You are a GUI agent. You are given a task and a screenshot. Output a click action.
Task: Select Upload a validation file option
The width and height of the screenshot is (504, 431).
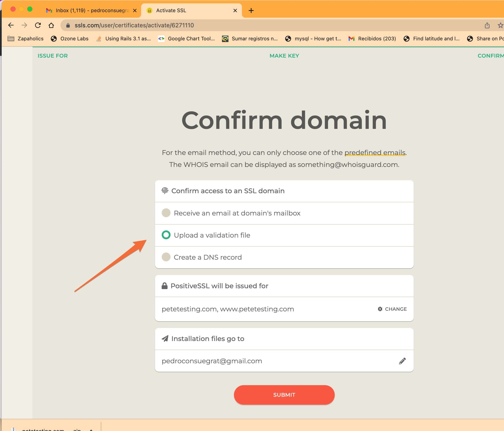click(166, 235)
